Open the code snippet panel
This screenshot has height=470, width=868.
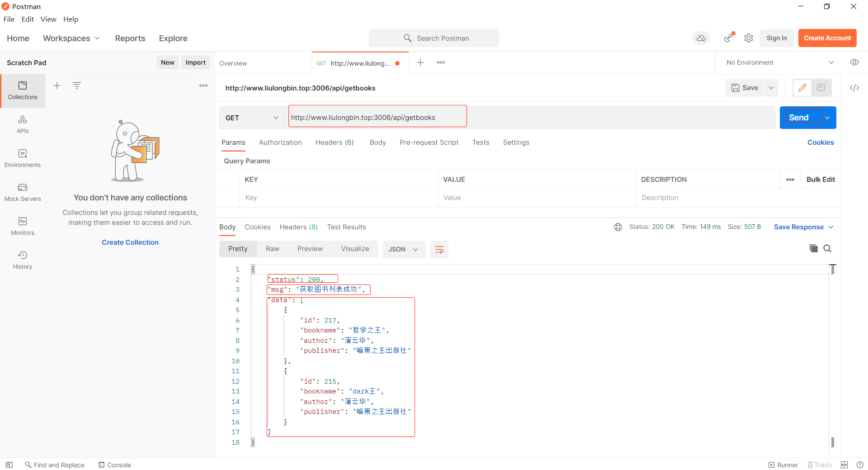tap(854, 88)
